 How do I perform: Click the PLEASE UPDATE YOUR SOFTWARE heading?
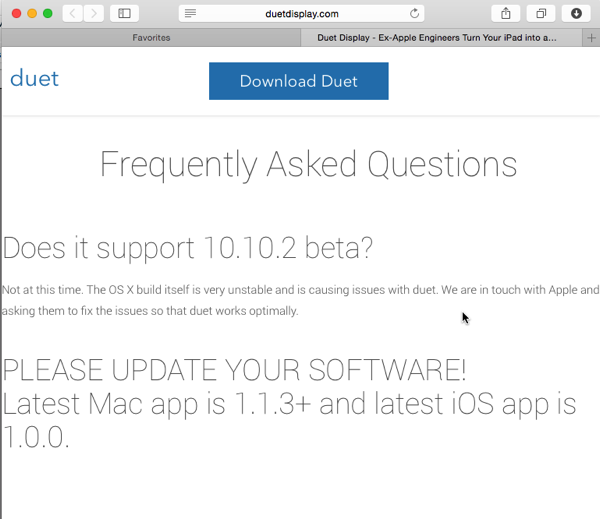(x=234, y=370)
